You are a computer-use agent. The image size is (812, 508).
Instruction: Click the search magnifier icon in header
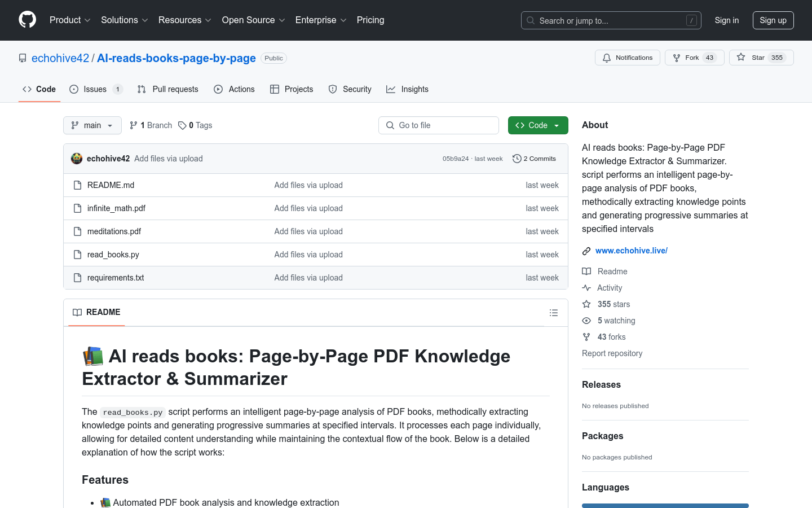tap(531, 20)
